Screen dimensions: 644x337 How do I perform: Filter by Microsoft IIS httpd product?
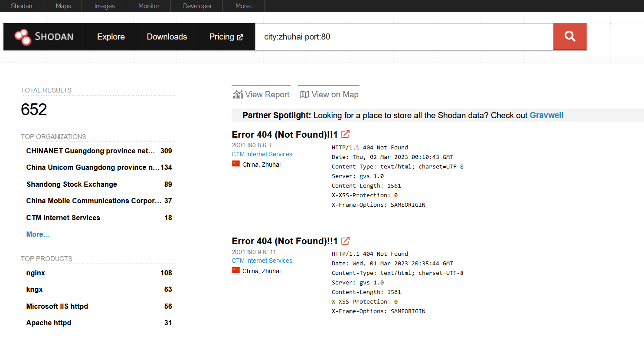[57, 306]
